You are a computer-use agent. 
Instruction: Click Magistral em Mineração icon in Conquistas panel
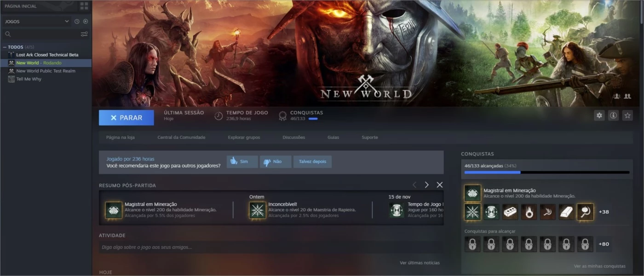click(x=472, y=193)
